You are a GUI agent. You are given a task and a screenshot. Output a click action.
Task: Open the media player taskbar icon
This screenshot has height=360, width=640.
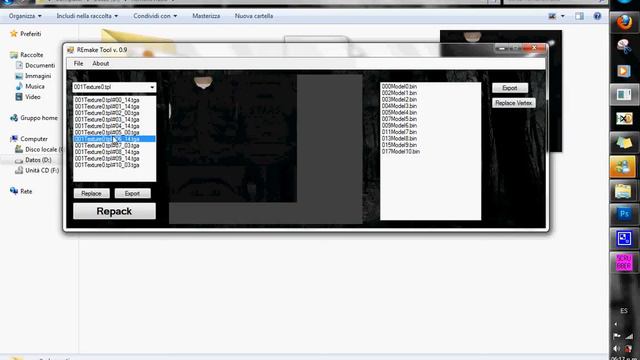point(624,71)
